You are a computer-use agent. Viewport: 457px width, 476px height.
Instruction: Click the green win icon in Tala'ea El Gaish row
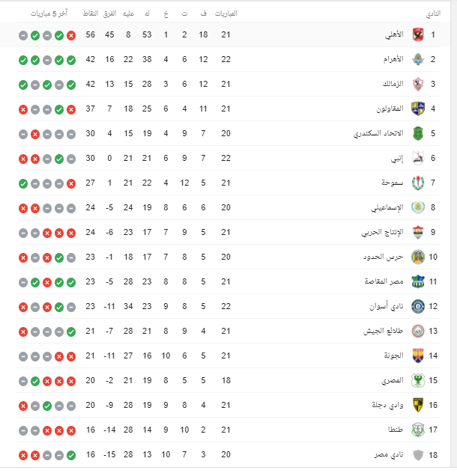click(x=71, y=332)
